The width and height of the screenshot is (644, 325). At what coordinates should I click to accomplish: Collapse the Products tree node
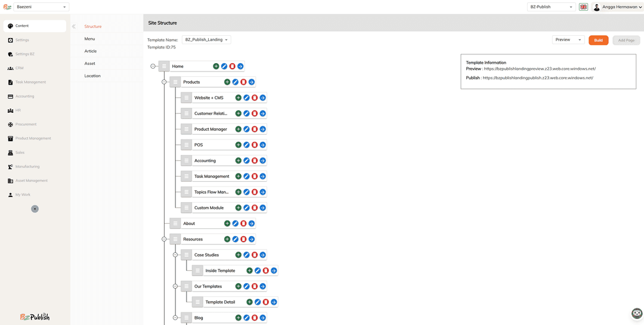(x=164, y=82)
